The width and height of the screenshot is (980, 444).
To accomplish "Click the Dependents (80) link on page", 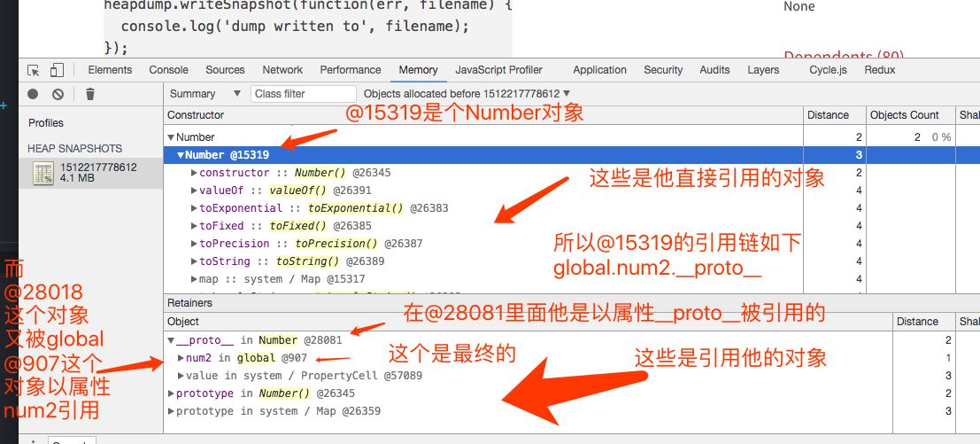I will (844, 56).
